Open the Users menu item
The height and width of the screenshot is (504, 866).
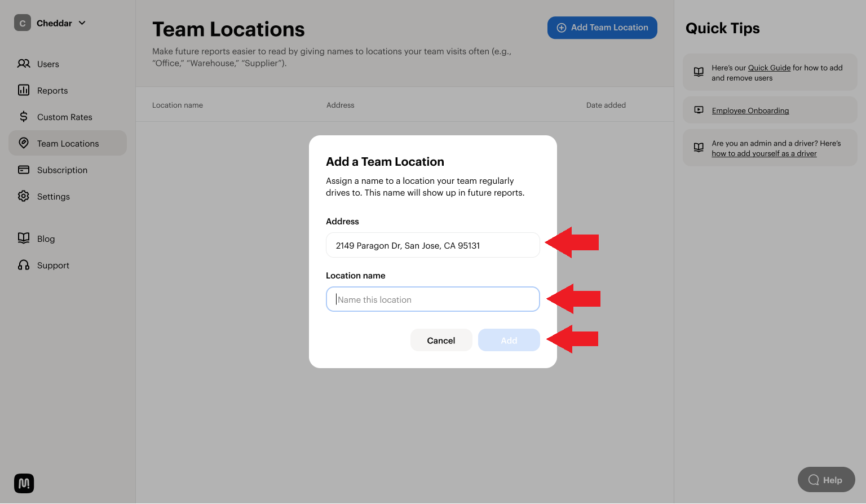[x=68, y=64]
